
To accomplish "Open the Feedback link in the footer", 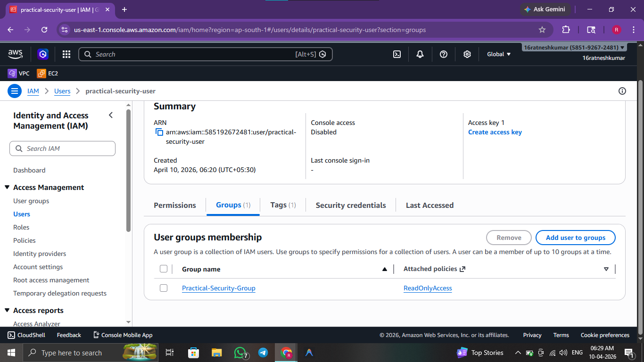I will (69, 335).
